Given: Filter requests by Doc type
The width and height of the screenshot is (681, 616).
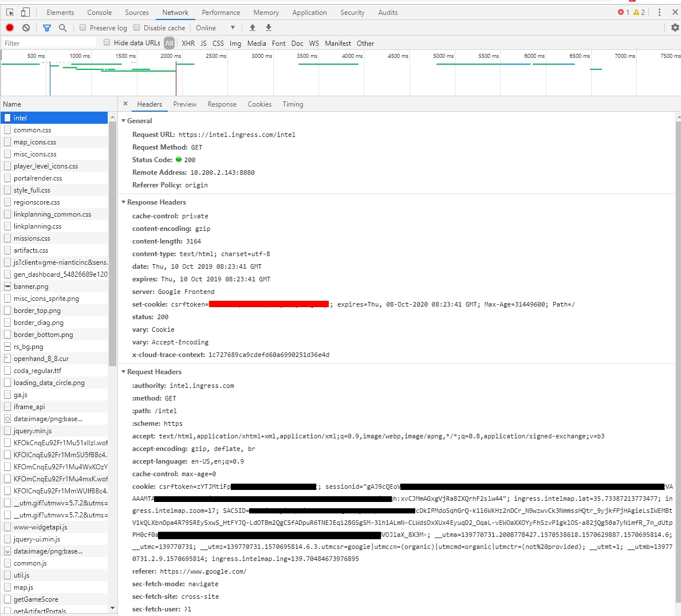Looking at the screenshot, I should pyautogui.click(x=297, y=44).
